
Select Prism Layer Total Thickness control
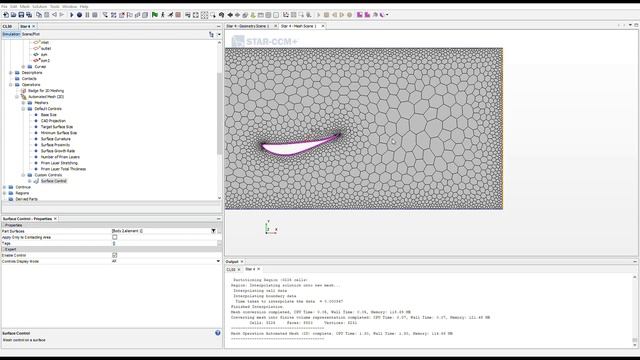(x=63, y=169)
